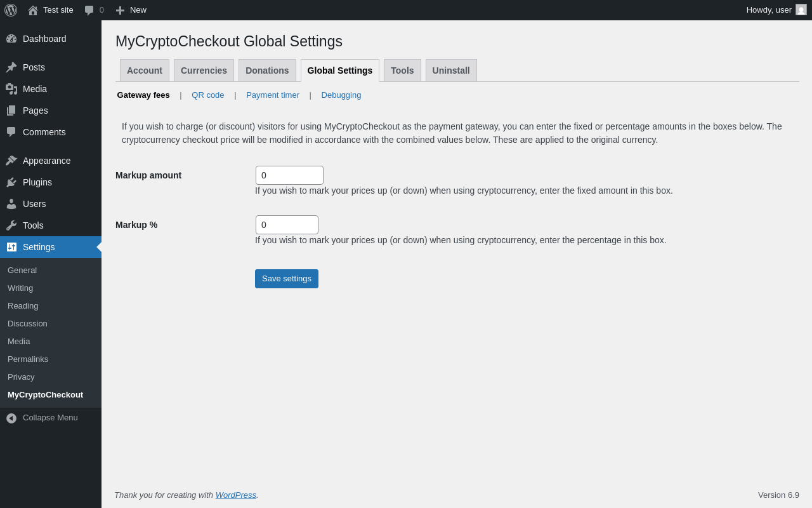Click the user avatar in top bar
Viewport: 812px width, 508px height.
tap(801, 10)
